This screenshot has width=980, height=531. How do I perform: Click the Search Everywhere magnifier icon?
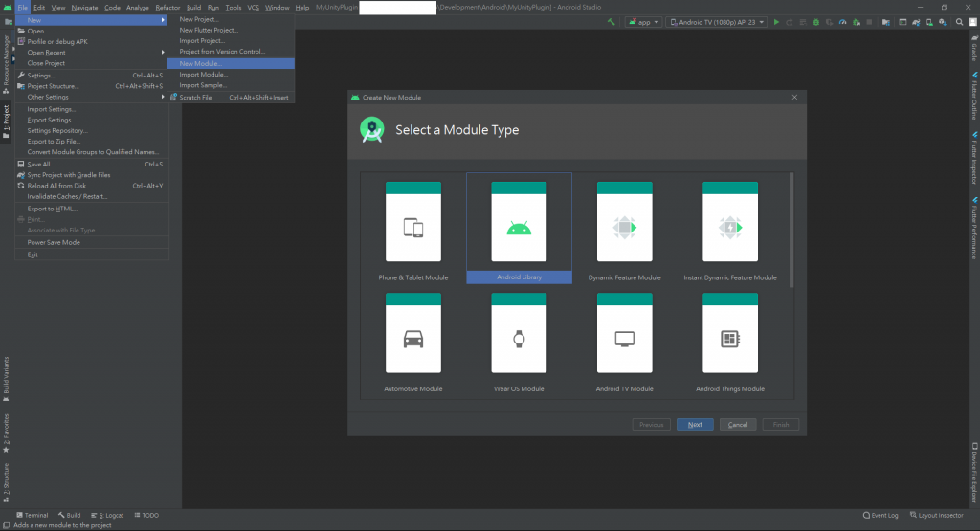[x=959, y=22]
